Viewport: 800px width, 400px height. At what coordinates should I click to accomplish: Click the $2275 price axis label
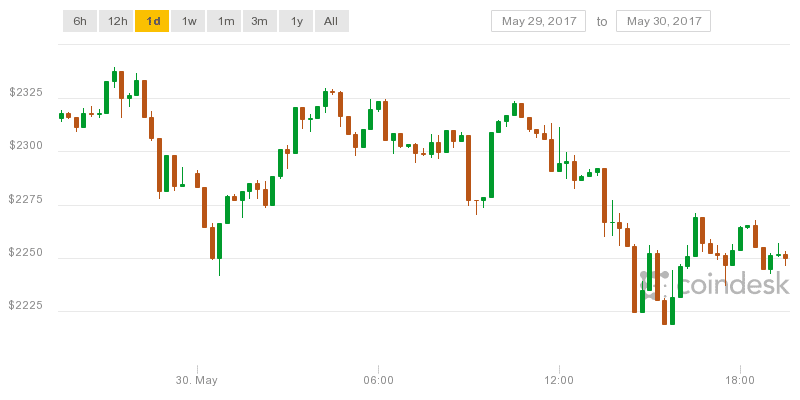(x=26, y=199)
